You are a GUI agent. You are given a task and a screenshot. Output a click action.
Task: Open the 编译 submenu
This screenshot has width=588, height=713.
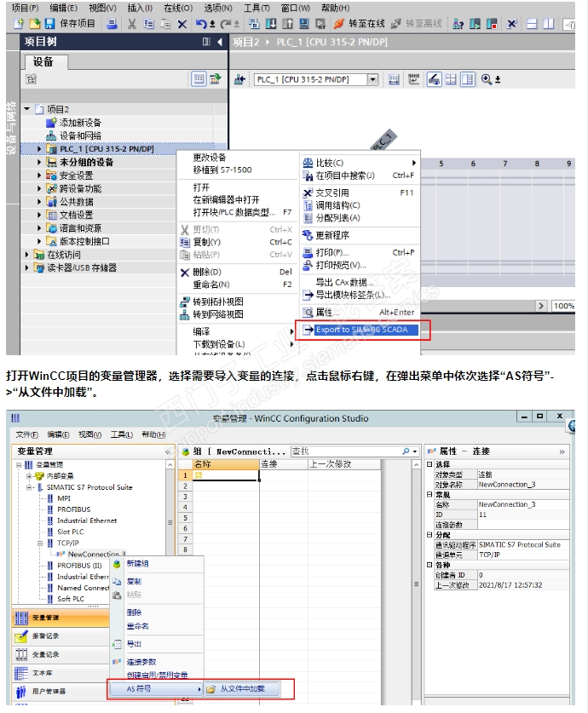(236, 331)
